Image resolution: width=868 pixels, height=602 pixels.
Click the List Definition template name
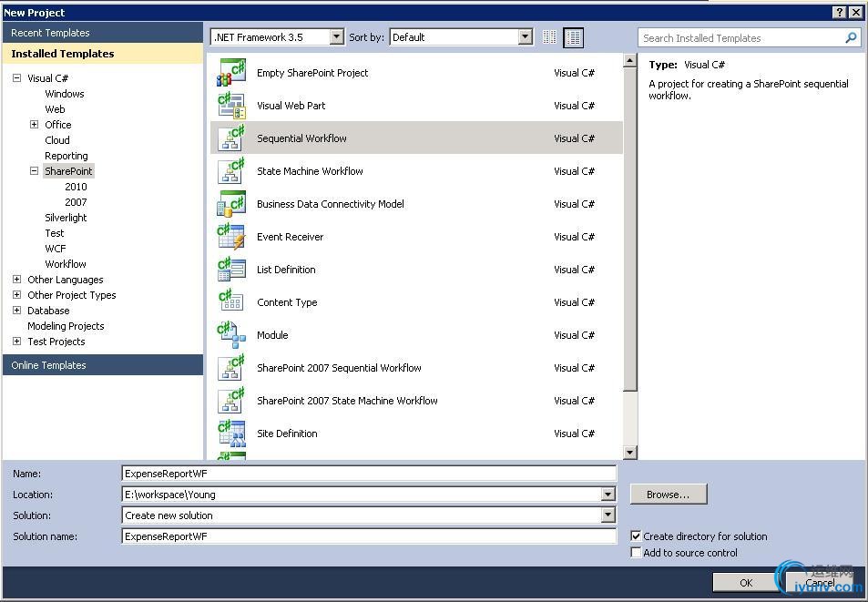coord(286,270)
